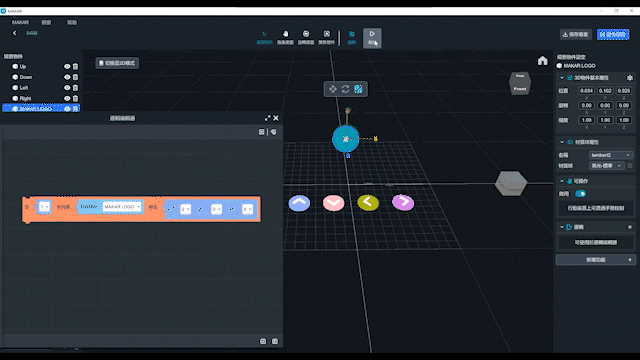Viewport: 640px width, 360px height.
Task: Toggle visibility of the Up object
Action: coord(67,66)
